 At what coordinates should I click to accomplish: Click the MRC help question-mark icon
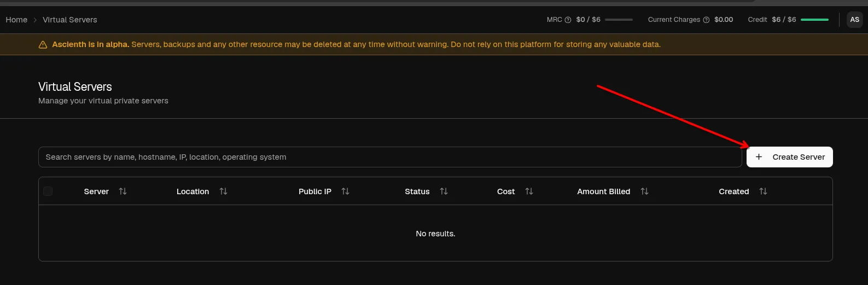[x=568, y=20]
